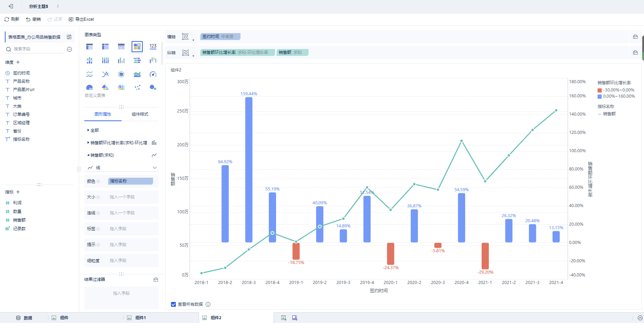Image resolution: width=644 pixels, height=323 pixels.
Task: Switch to the 组件样式 tab
Action: pos(140,114)
